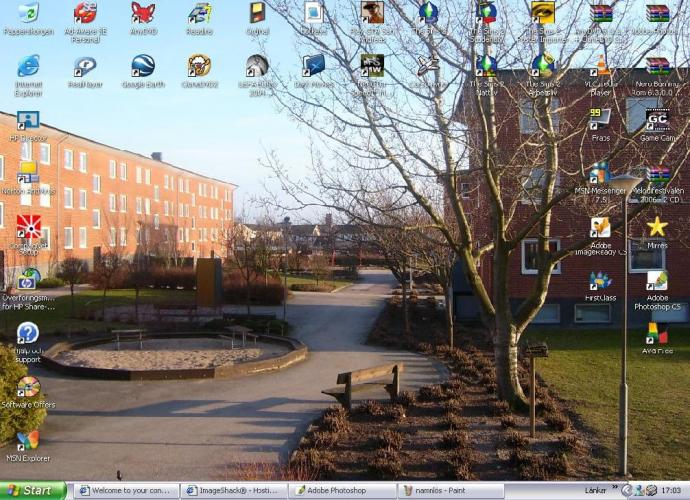Launch the RealPlayer desktop shortcut
This screenshot has height=500, width=690.
86,67
